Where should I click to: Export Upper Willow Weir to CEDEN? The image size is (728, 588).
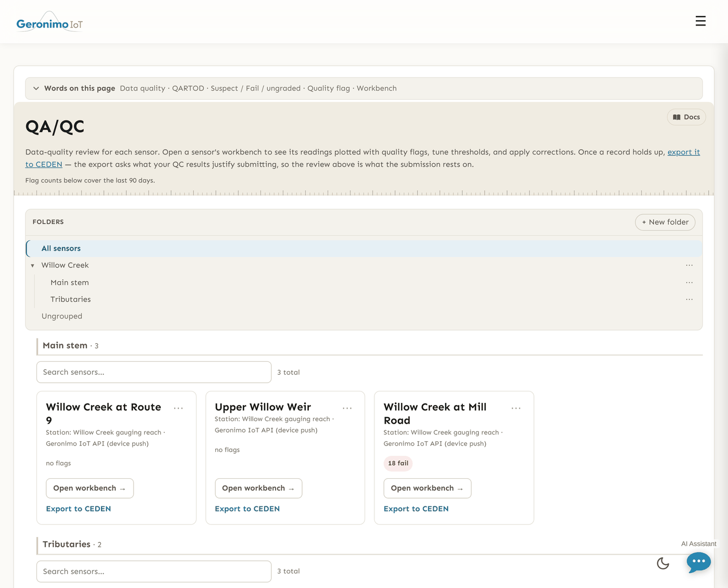point(247,509)
